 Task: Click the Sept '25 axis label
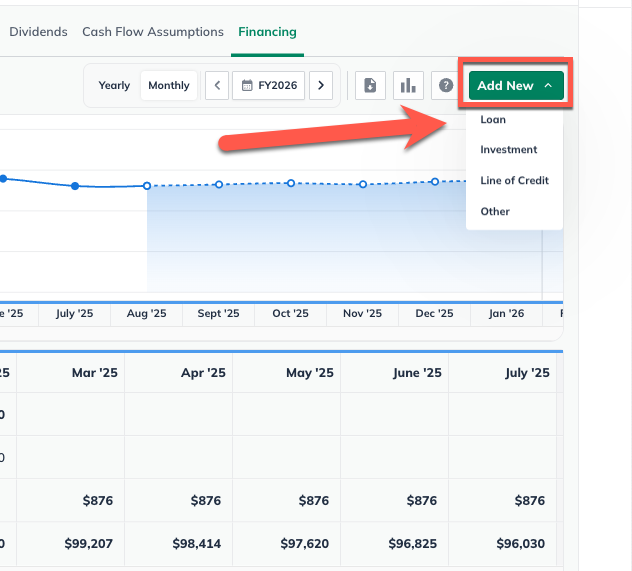[218, 314]
